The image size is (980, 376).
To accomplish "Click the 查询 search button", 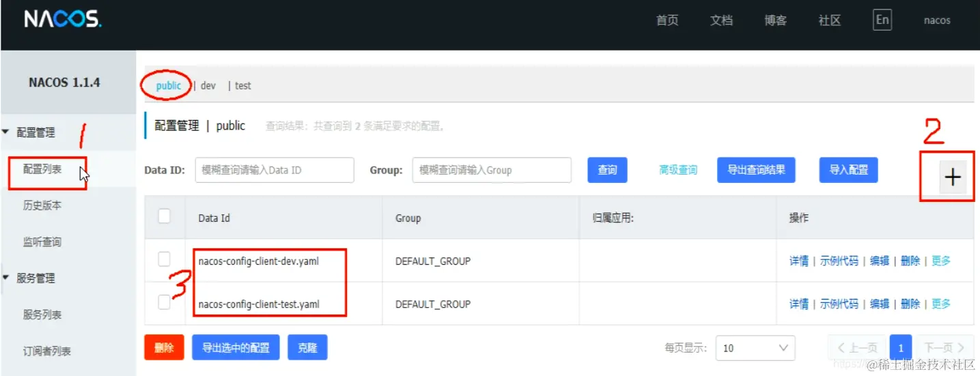I will click(x=608, y=170).
